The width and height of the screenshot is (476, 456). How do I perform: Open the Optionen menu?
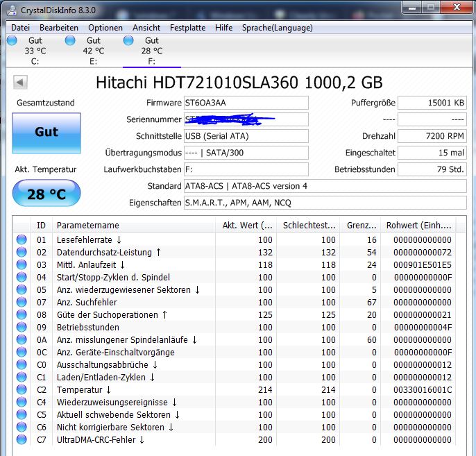(x=105, y=28)
